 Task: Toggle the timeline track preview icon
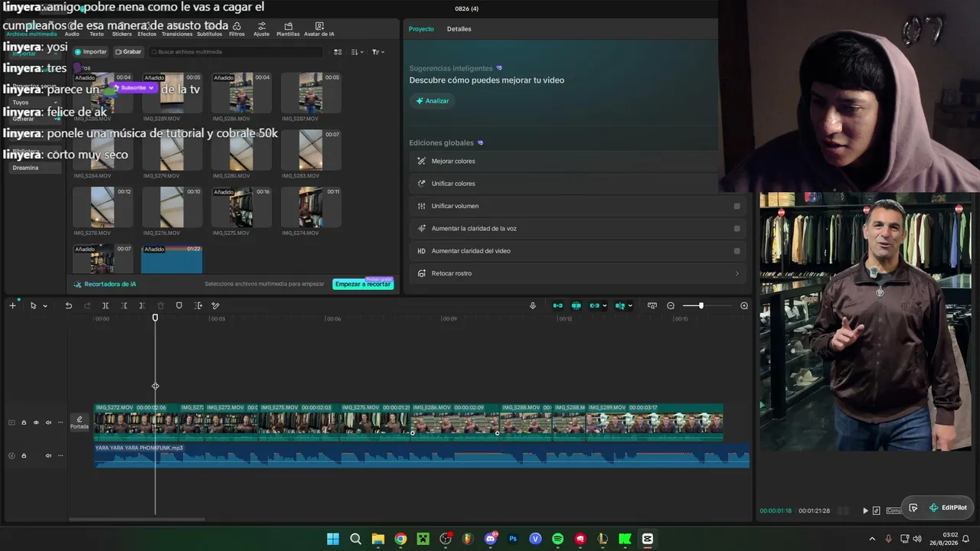coord(652,306)
